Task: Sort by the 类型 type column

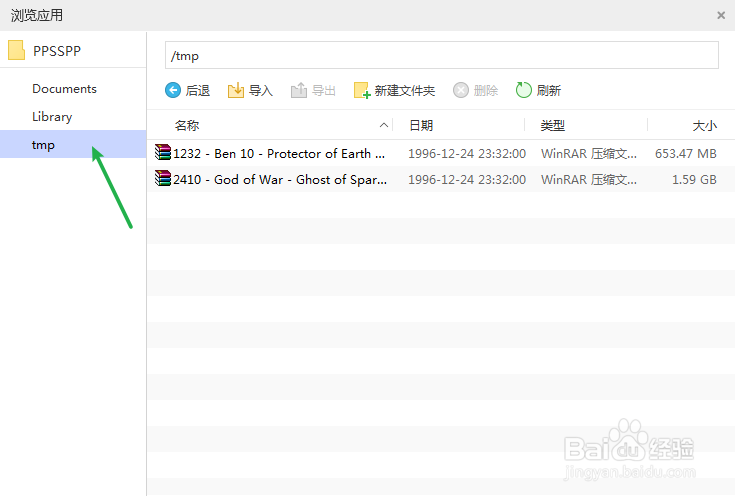Action: 552,125
